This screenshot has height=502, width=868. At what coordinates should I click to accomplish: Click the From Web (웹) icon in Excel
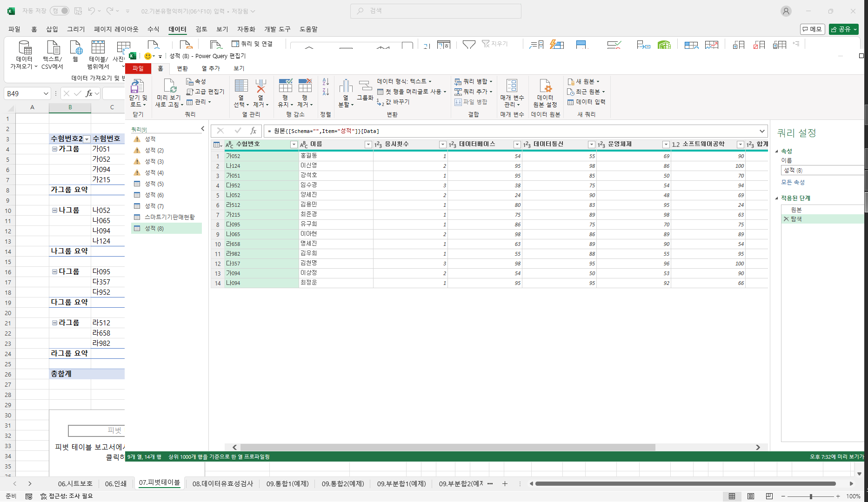pos(75,47)
